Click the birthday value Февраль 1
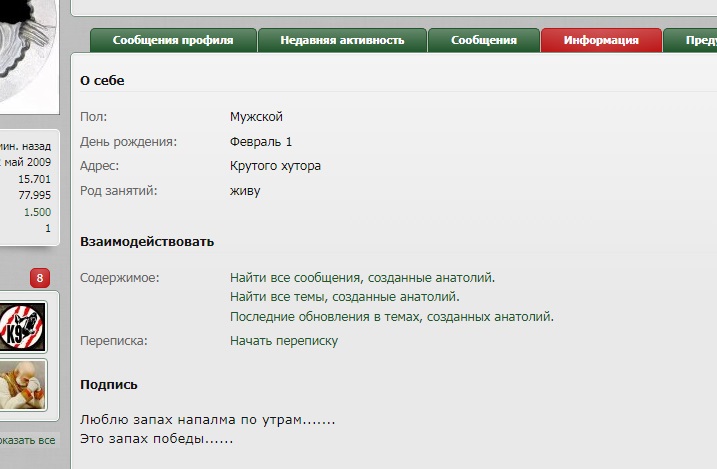This screenshot has height=469, width=717. click(x=260, y=142)
